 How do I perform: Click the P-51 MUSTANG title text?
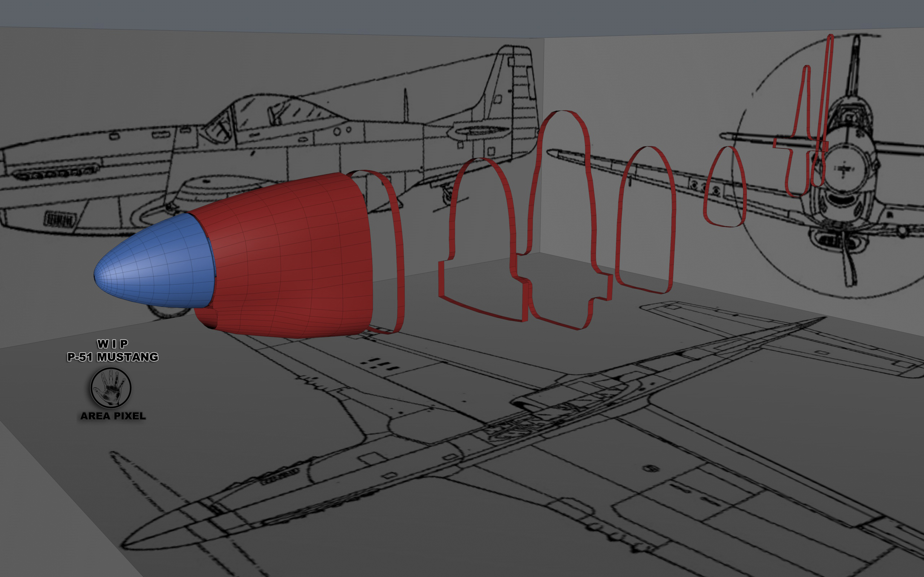(x=113, y=357)
